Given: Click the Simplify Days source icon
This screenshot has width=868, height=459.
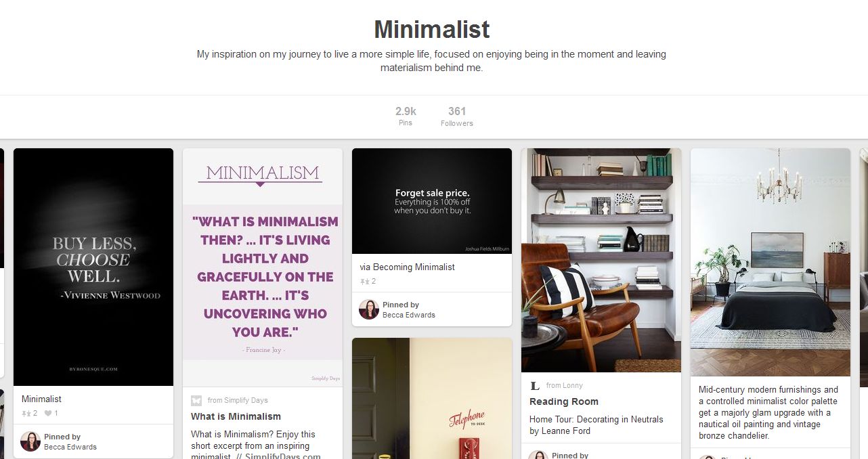Looking at the screenshot, I should click(x=196, y=400).
